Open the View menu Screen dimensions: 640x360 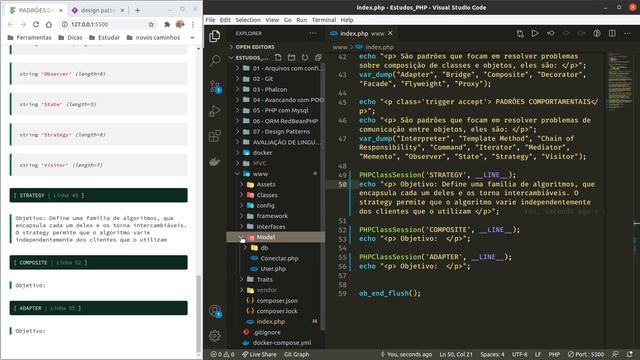272,20
